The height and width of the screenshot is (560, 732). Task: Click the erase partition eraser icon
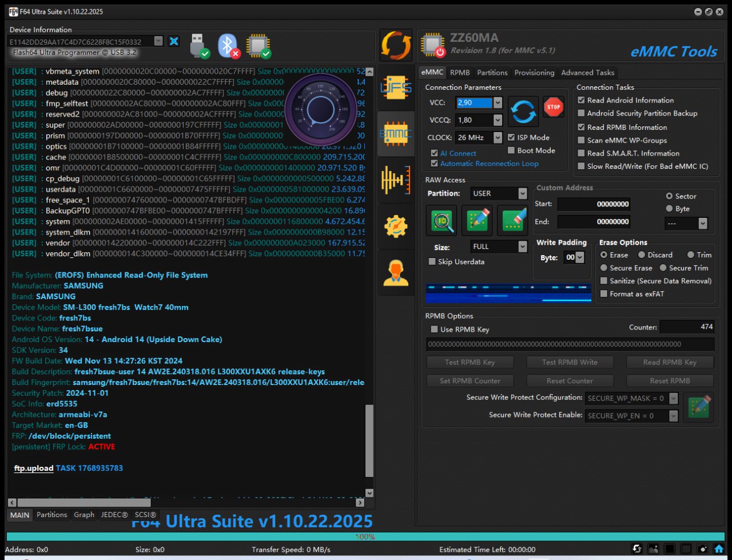[512, 220]
